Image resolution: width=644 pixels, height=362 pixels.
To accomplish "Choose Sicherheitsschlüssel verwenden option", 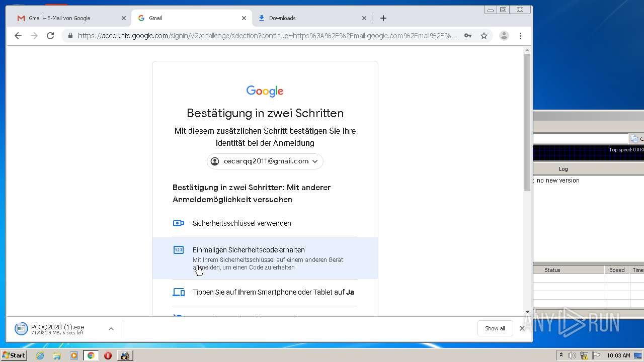I will click(x=265, y=223).
